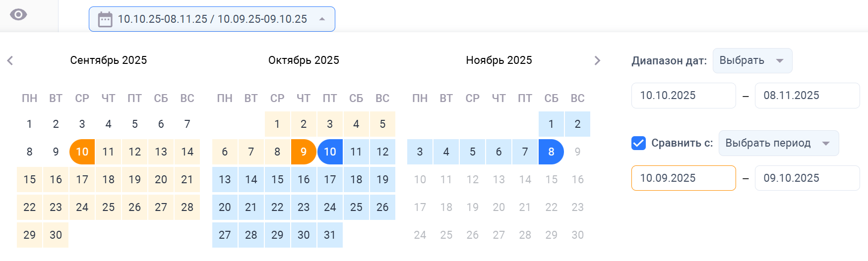The image size is (868, 261).
Task: Go to next month with right arrow
Action: 597,60
